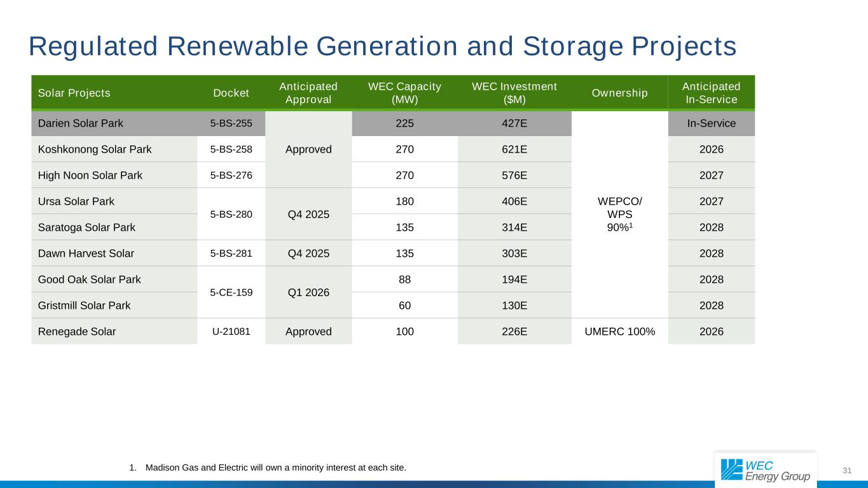
Task: Click docket number '5-BS-258'
Action: tap(231, 149)
